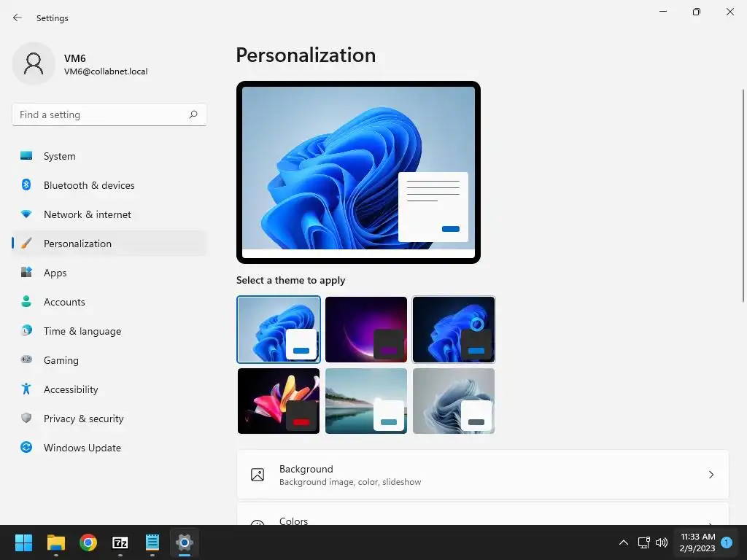Expand Background row chevron arrow

pyautogui.click(x=711, y=475)
